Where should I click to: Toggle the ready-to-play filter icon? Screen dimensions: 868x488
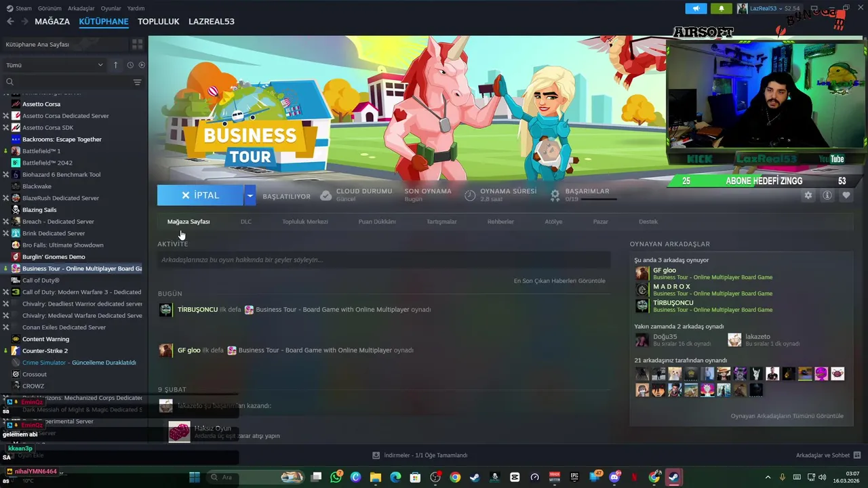(x=142, y=65)
